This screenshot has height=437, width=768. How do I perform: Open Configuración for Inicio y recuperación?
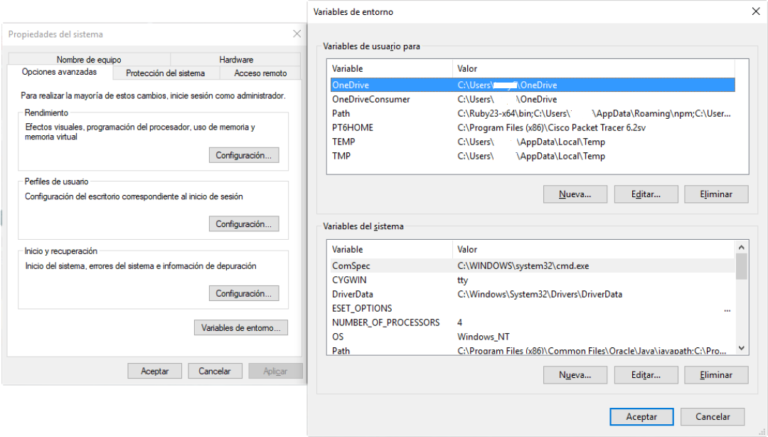click(244, 293)
